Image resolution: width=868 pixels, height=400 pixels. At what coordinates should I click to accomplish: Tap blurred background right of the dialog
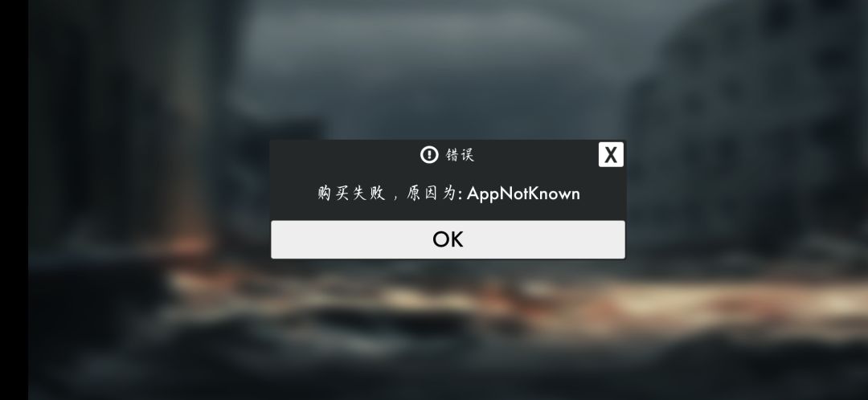747,199
